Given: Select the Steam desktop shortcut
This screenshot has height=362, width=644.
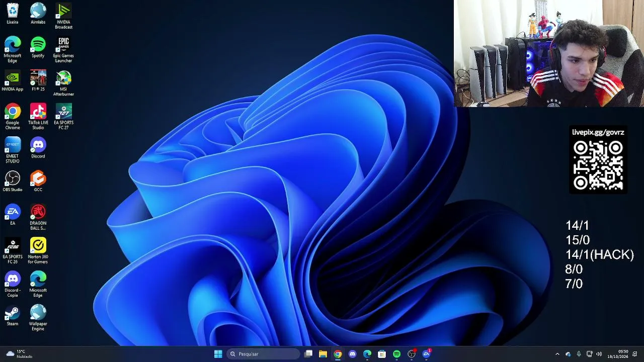Looking at the screenshot, I should [13, 316].
